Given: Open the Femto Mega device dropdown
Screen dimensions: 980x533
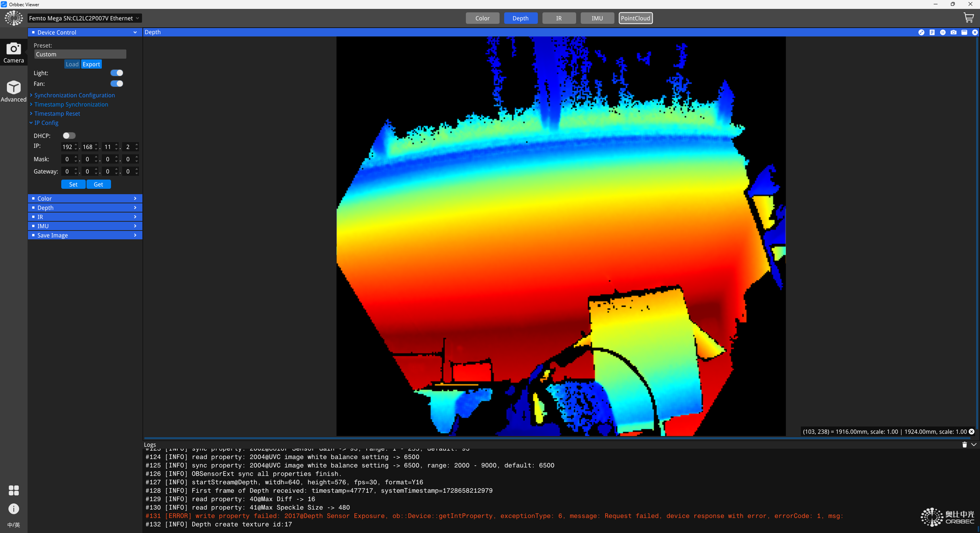Looking at the screenshot, I should (84, 18).
